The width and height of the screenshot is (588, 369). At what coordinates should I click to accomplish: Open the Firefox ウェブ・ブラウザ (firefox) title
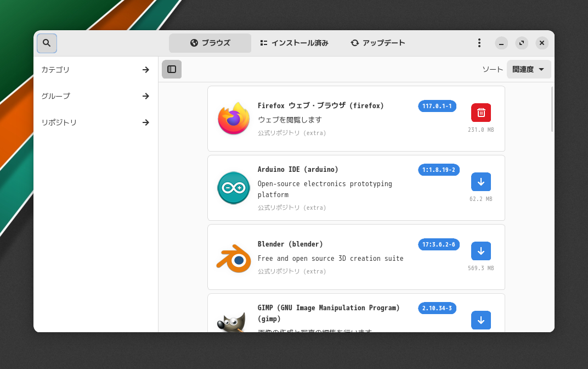321,106
